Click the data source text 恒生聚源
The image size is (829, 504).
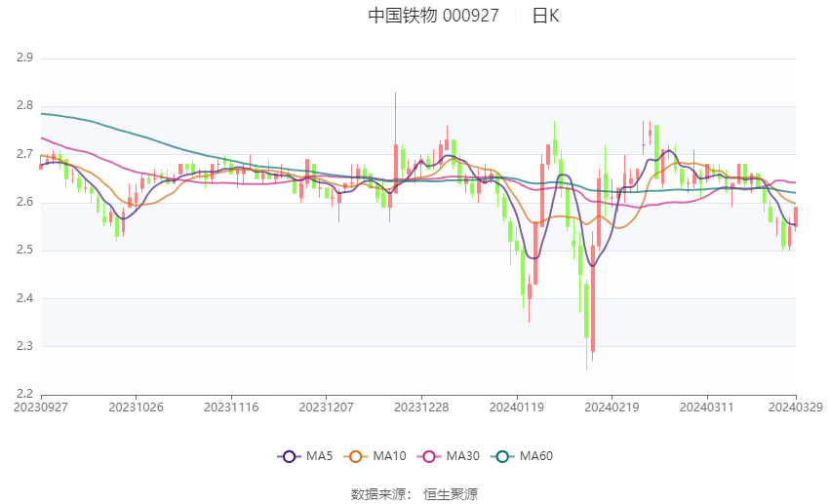click(x=451, y=494)
